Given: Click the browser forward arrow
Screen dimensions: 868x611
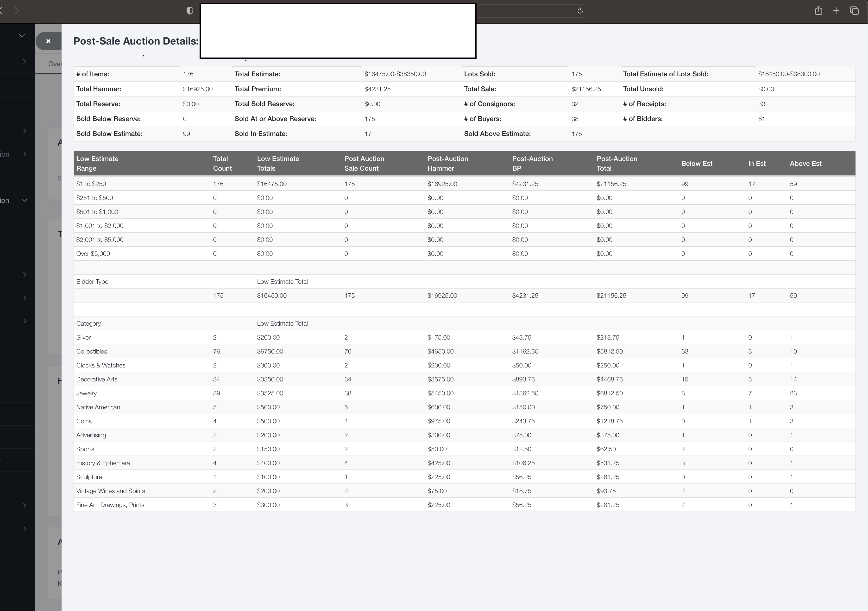Looking at the screenshot, I should [17, 11].
